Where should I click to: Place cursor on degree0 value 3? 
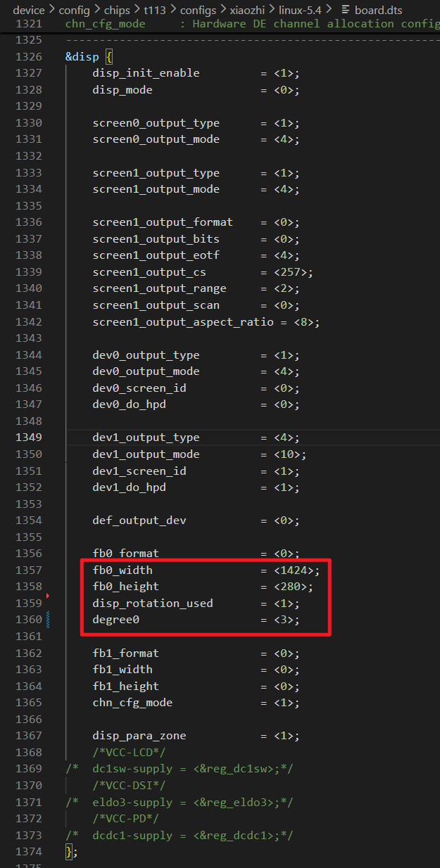[287, 620]
